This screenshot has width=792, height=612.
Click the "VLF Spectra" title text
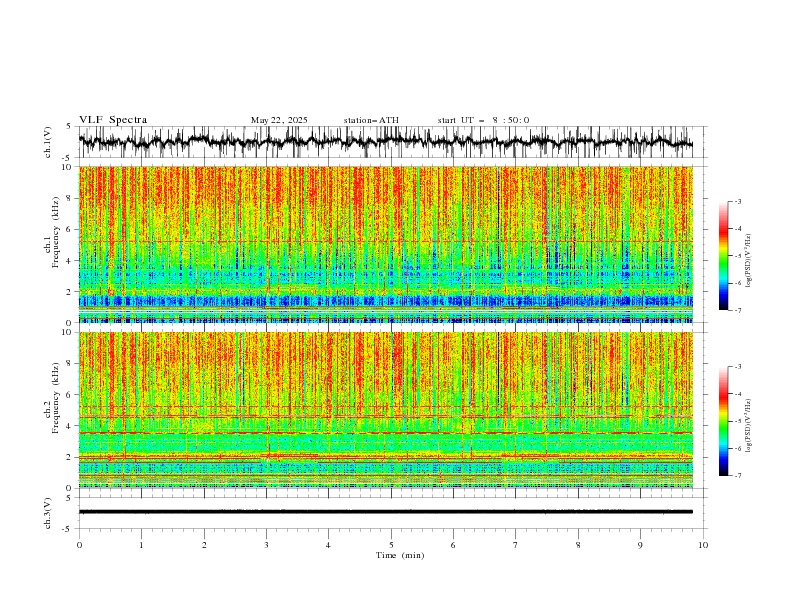tap(113, 120)
